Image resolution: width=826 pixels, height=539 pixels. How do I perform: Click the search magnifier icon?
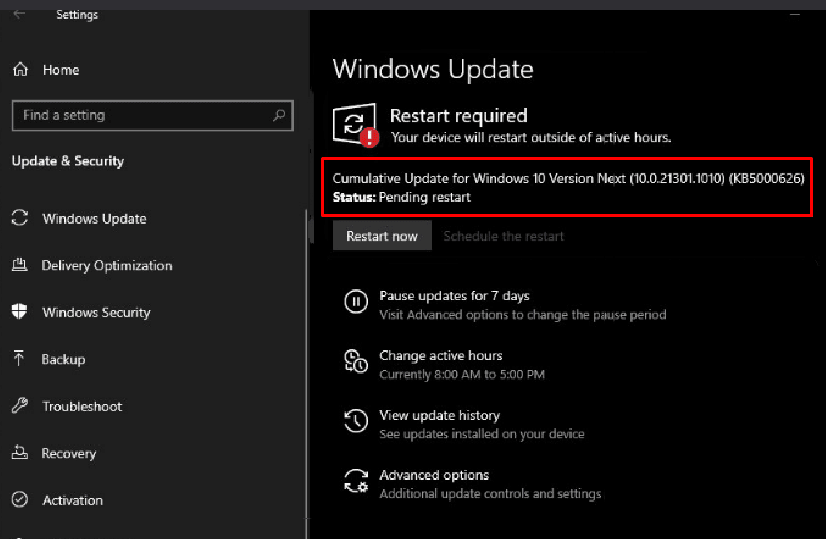279,115
